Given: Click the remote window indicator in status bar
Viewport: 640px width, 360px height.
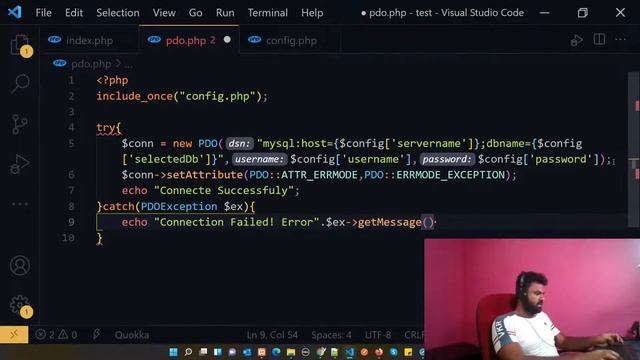Looking at the screenshot, I should (x=14, y=335).
